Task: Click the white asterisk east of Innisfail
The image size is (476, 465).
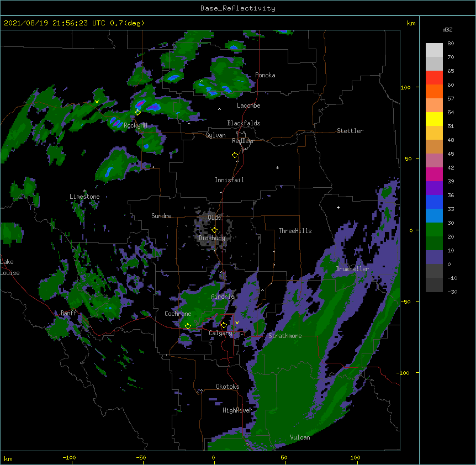Action: coord(277,167)
